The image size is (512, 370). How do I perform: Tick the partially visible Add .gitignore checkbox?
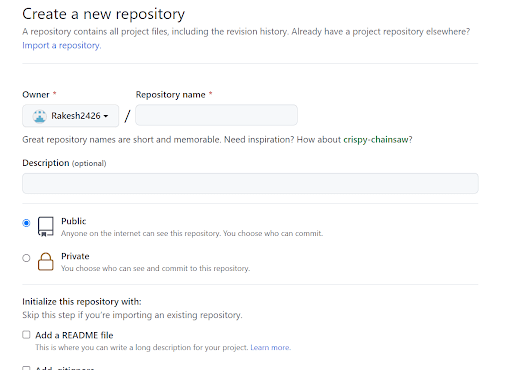26,368
